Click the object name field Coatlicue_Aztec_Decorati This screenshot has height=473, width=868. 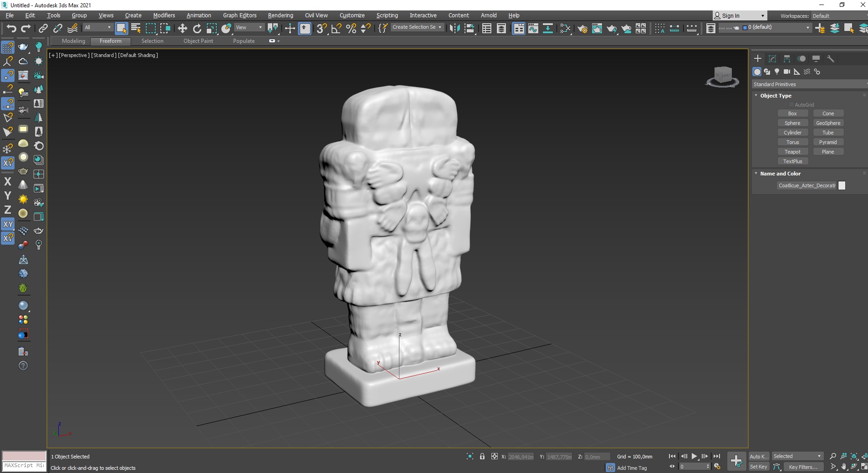807,185
